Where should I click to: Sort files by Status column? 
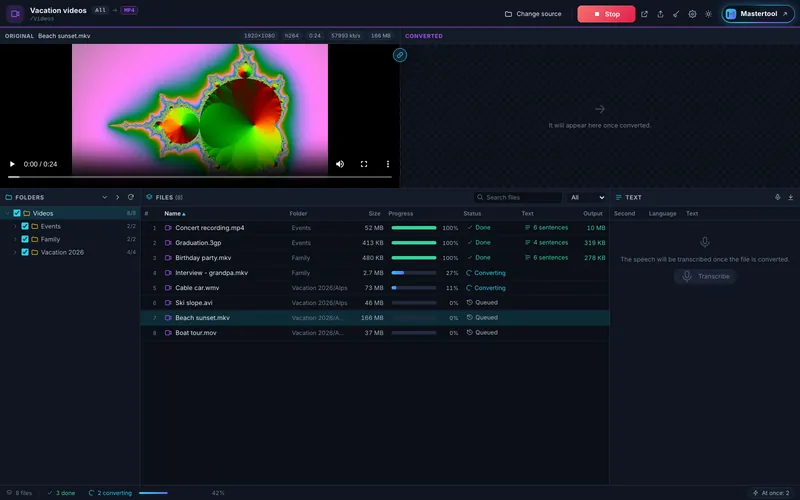(x=472, y=213)
